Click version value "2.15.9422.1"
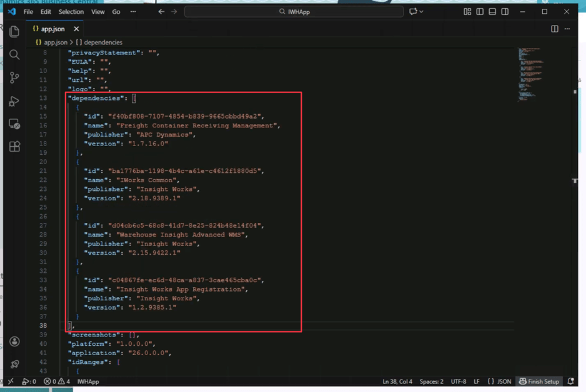 (154, 253)
